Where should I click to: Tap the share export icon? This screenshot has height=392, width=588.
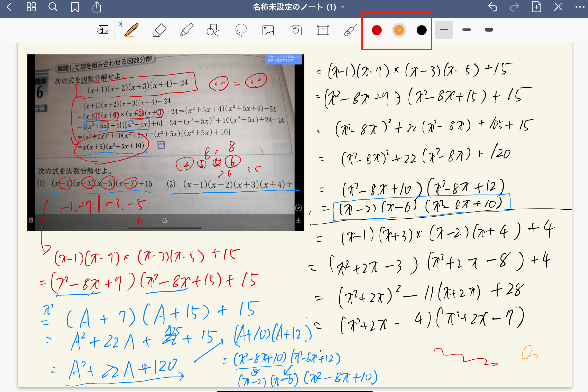tap(97, 7)
